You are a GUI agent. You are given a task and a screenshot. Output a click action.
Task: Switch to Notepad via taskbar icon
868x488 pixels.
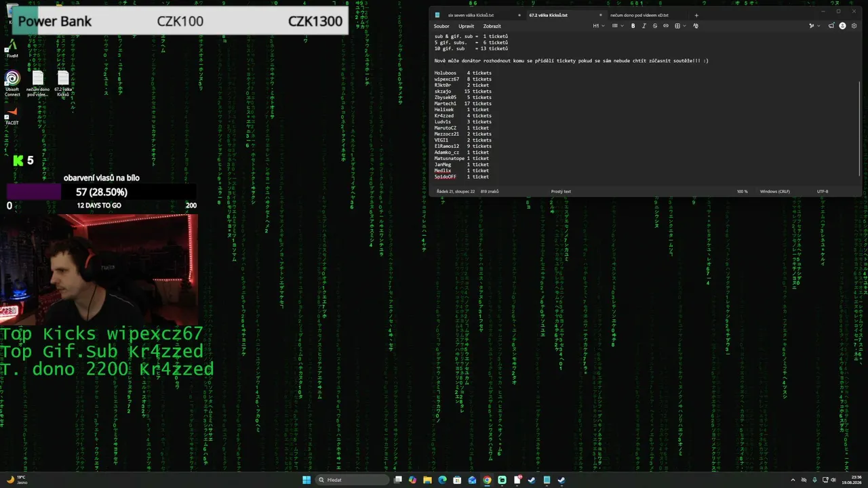click(x=547, y=480)
